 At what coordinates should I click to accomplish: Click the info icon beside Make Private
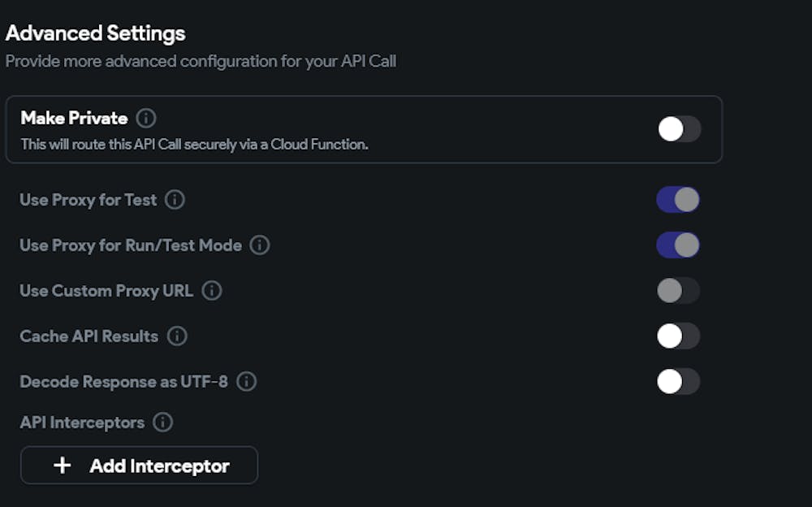[x=146, y=119]
